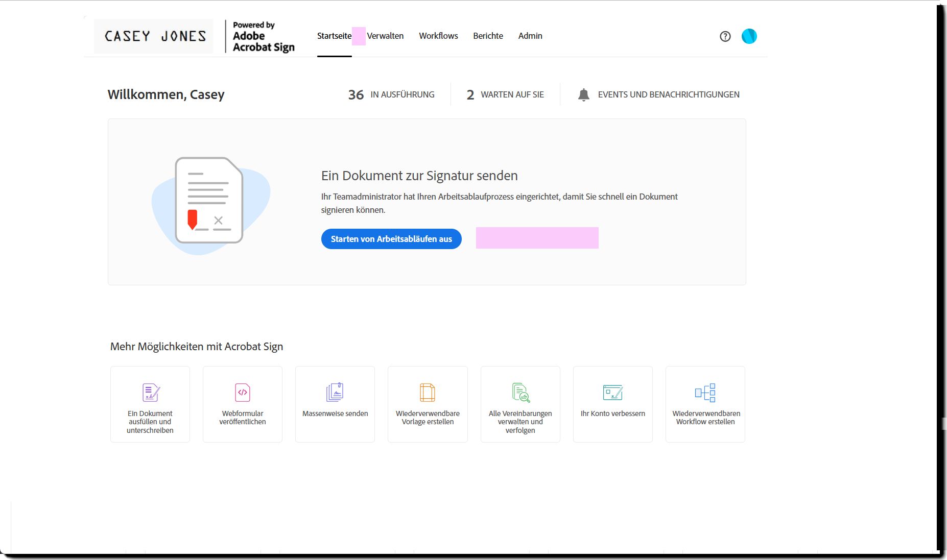947x560 pixels.
Task: Click the notification bell icon
Action: point(583,95)
